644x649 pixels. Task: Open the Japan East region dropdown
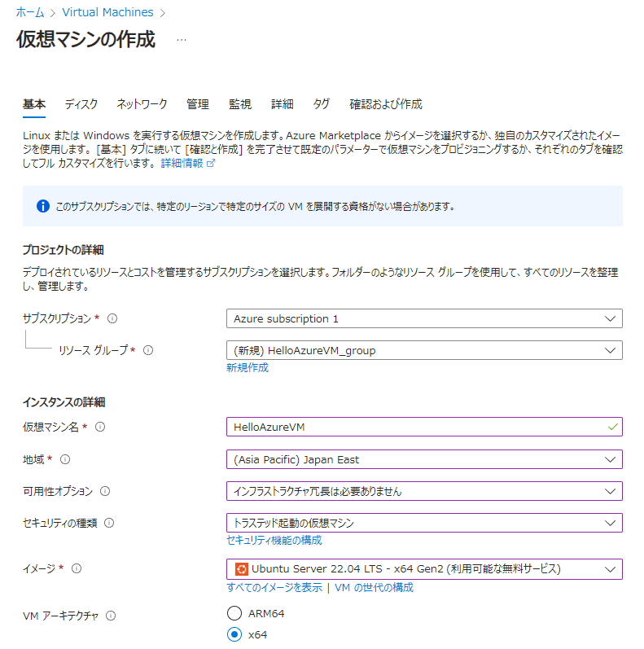424,459
